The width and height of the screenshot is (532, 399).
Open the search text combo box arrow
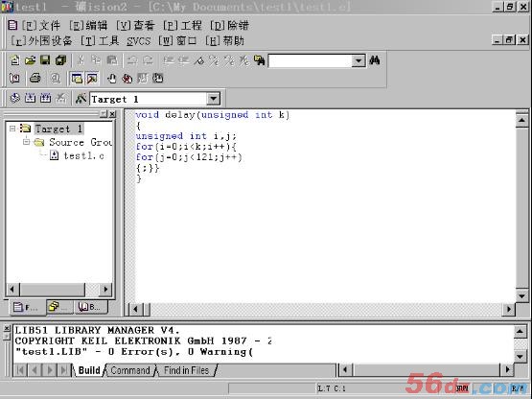pyautogui.click(x=359, y=60)
